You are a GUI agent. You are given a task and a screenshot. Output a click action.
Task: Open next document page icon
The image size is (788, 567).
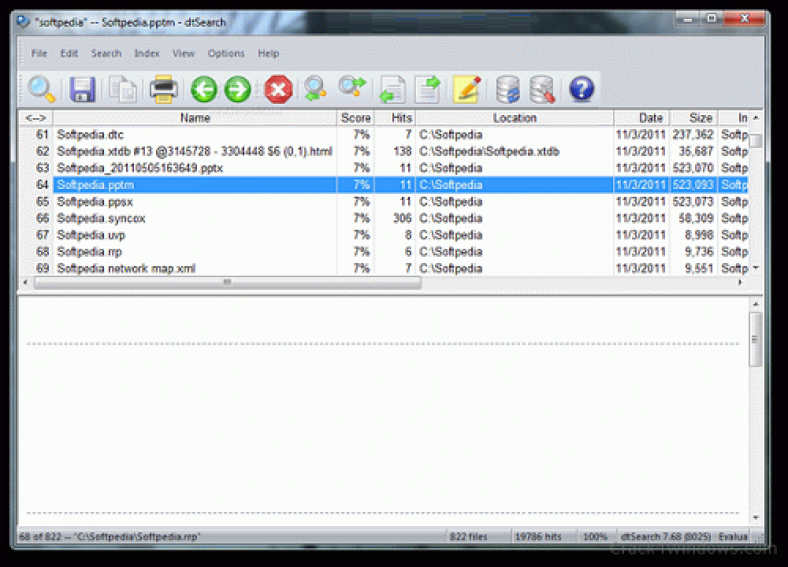point(427,89)
